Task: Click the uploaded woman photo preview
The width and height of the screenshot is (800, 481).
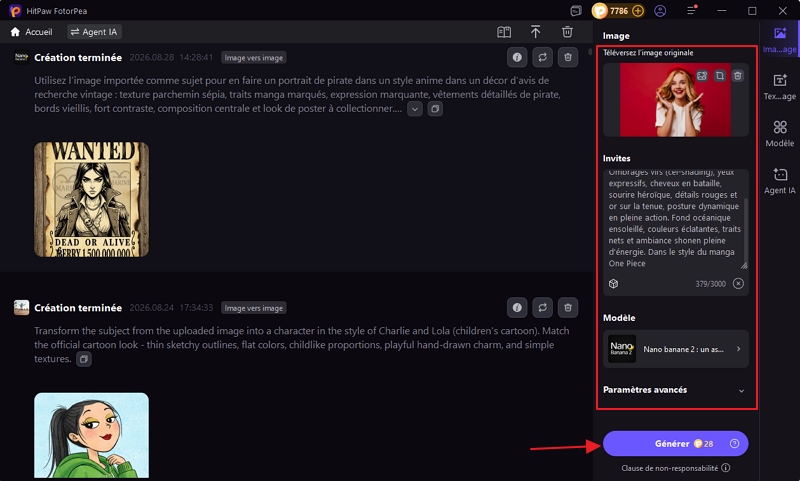Action: click(675, 100)
